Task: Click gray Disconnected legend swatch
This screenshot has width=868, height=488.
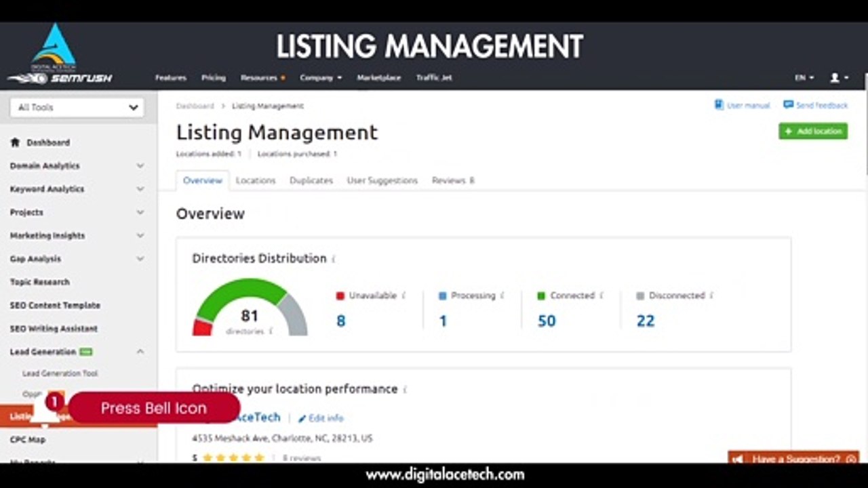Action: [x=640, y=296]
